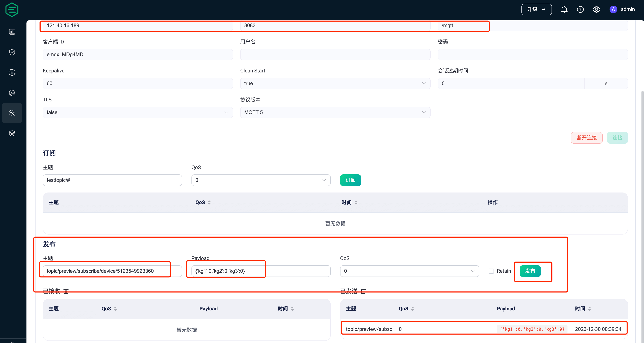Clear received messages with trash icon

point(66,291)
